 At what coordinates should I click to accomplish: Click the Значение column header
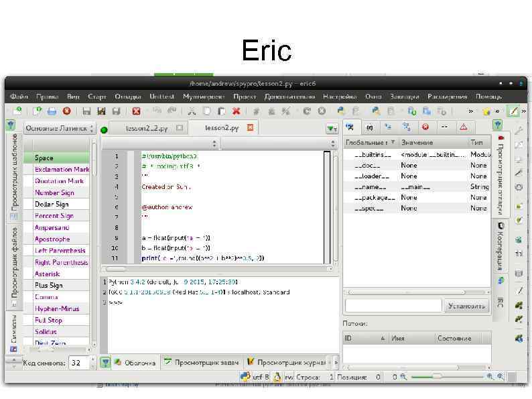pos(434,142)
